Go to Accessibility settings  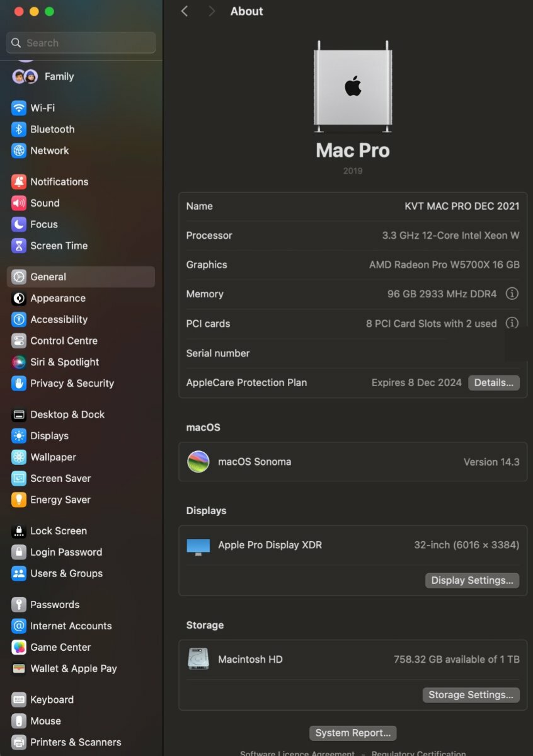(x=81, y=319)
